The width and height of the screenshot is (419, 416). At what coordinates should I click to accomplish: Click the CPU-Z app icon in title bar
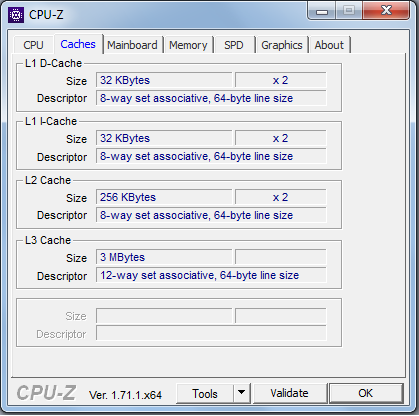tap(16, 15)
